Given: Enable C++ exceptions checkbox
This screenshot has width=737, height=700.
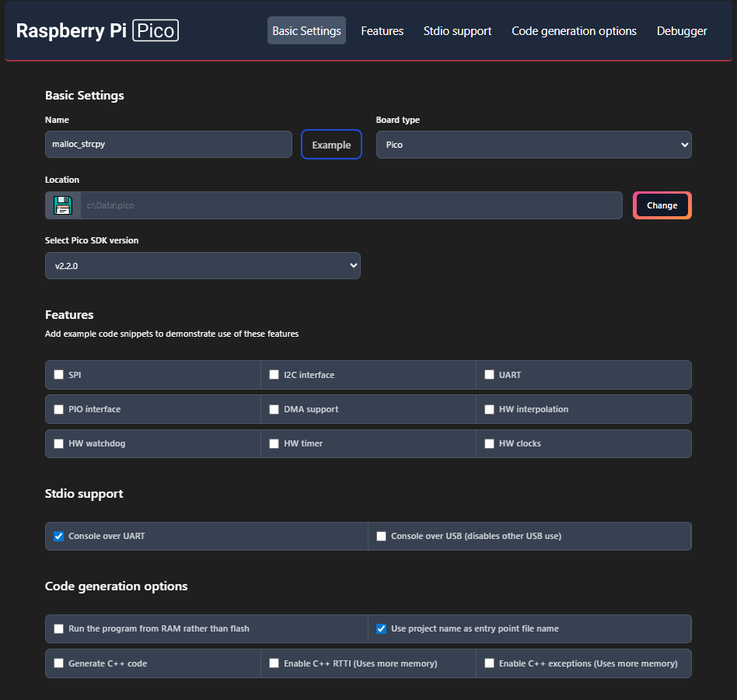Looking at the screenshot, I should pos(490,663).
